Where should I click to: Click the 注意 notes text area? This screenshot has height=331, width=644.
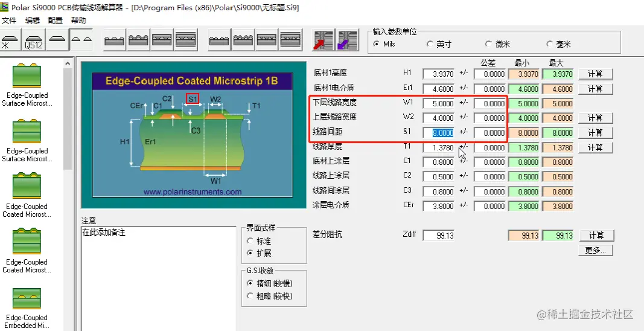[159, 278]
